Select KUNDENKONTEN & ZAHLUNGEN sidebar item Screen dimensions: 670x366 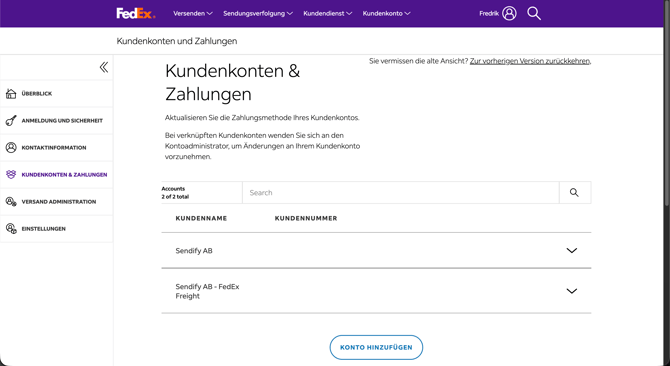pos(64,174)
